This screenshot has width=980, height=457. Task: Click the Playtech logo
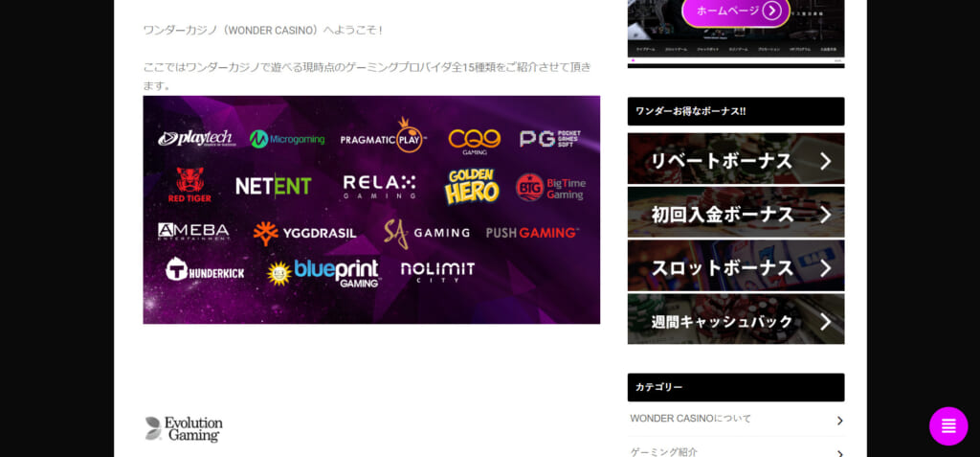(x=196, y=138)
